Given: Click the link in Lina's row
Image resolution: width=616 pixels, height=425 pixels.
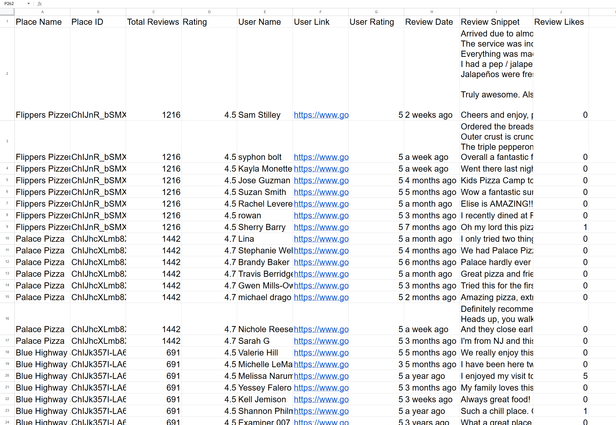Looking at the screenshot, I should (x=320, y=240).
